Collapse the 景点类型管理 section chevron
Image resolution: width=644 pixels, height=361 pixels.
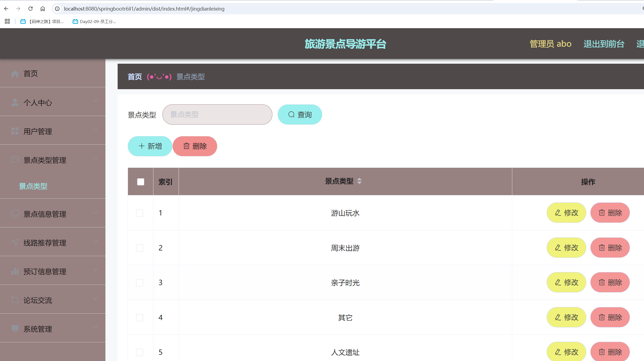point(95,159)
